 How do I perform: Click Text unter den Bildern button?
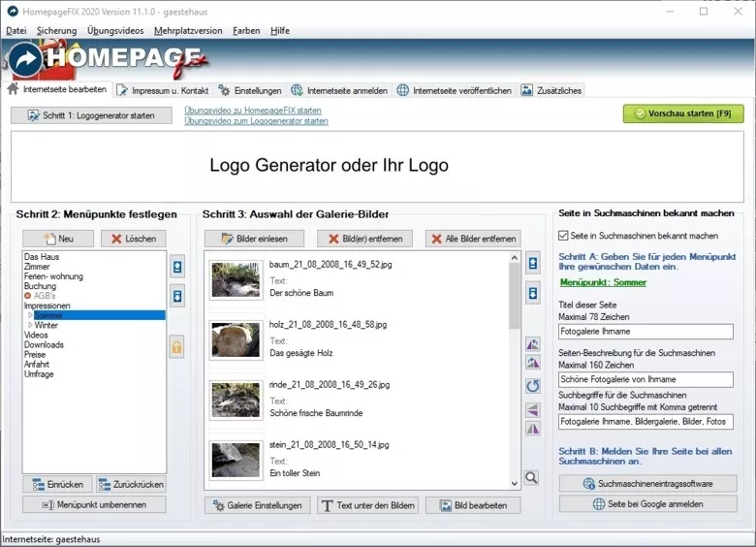(x=368, y=505)
